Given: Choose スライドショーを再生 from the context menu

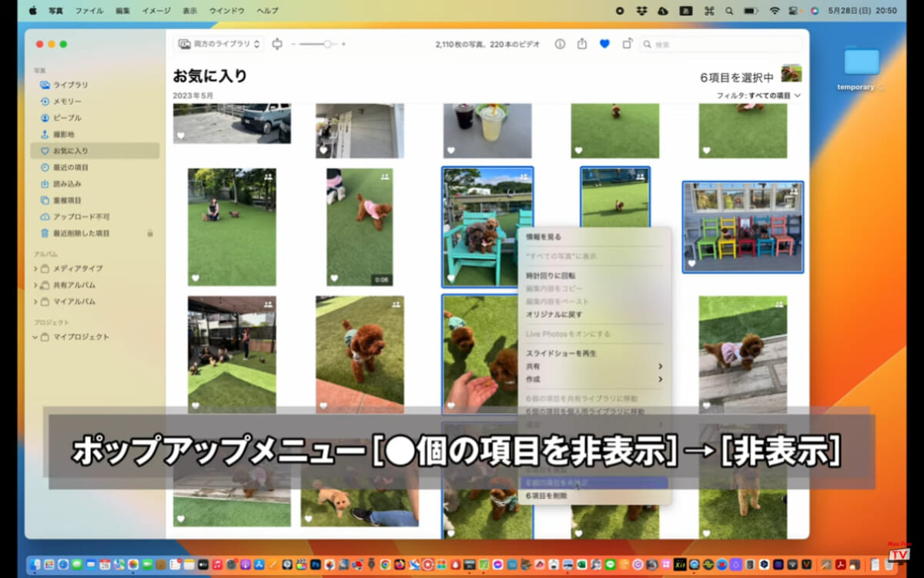Looking at the screenshot, I should (x=594, y=353).
